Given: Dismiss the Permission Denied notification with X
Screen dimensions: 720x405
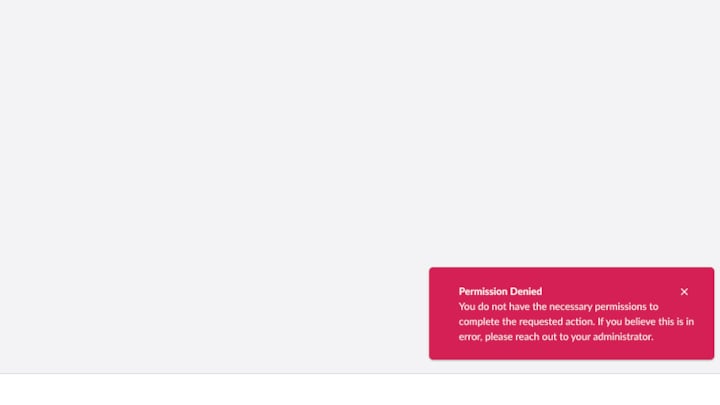Looking at the screenshot, I should (x=684, y=292).
